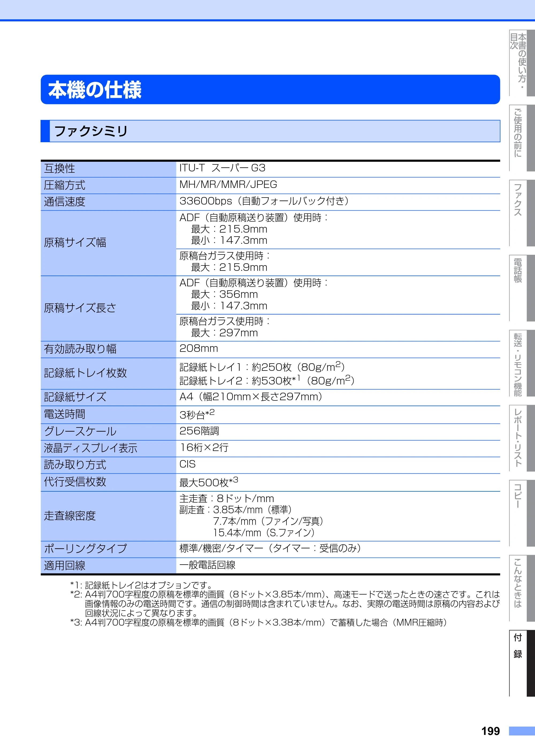Select the 208mm value

click(199, 348)
